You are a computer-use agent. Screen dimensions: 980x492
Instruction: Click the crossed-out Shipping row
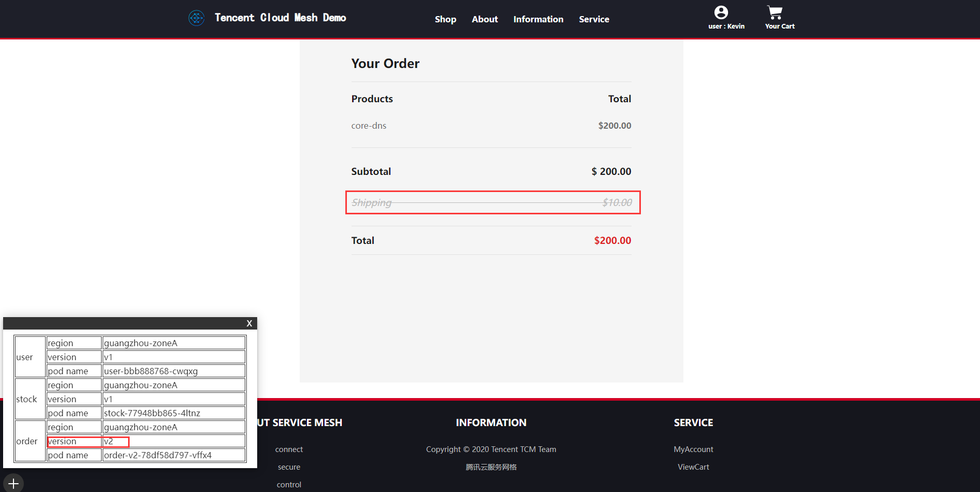coord(493,202)
